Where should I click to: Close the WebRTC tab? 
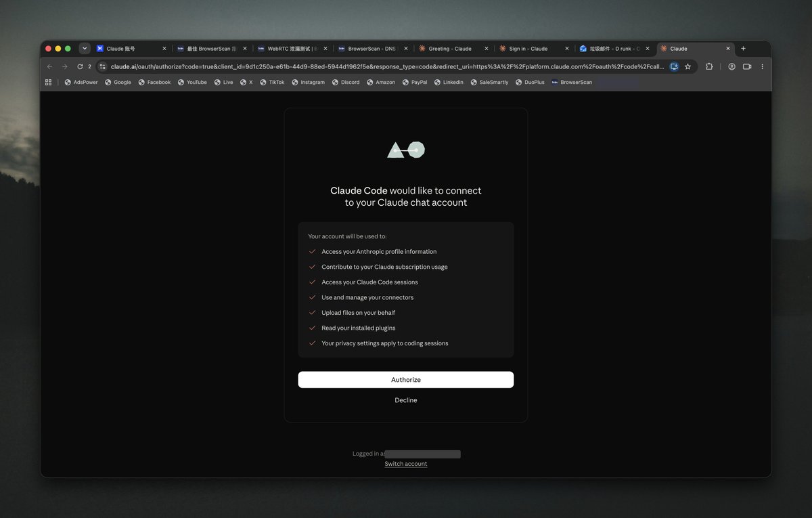(325, 49)
